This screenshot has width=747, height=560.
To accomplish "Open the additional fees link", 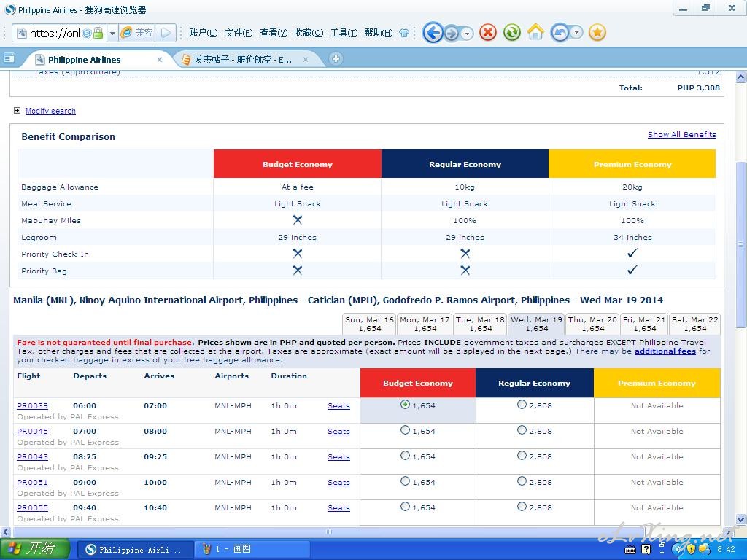I will coord(665,351).
